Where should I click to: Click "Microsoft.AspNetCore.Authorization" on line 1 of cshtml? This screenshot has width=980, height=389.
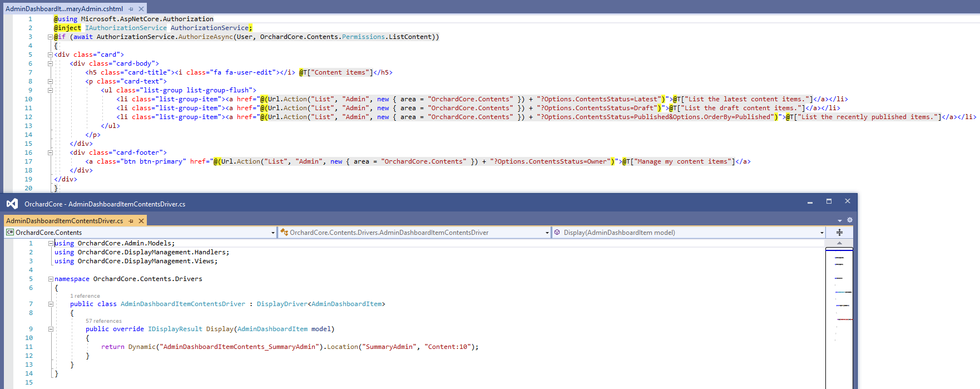pos(147,19)
